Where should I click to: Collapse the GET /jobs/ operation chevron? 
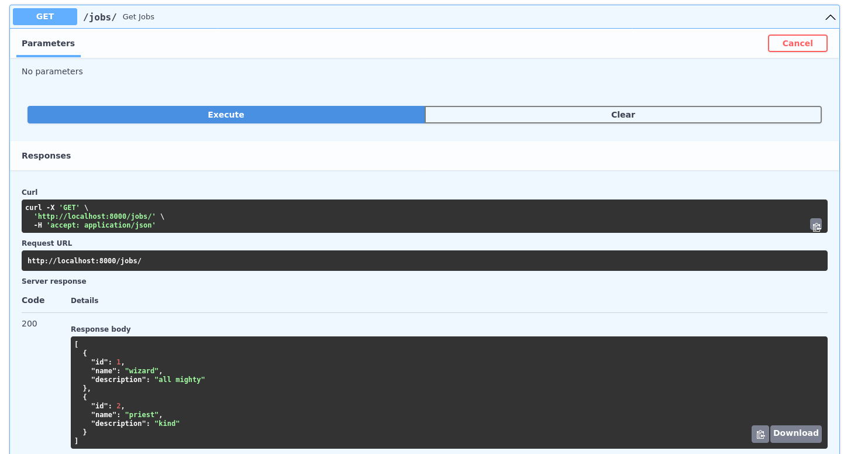point(830,17)
